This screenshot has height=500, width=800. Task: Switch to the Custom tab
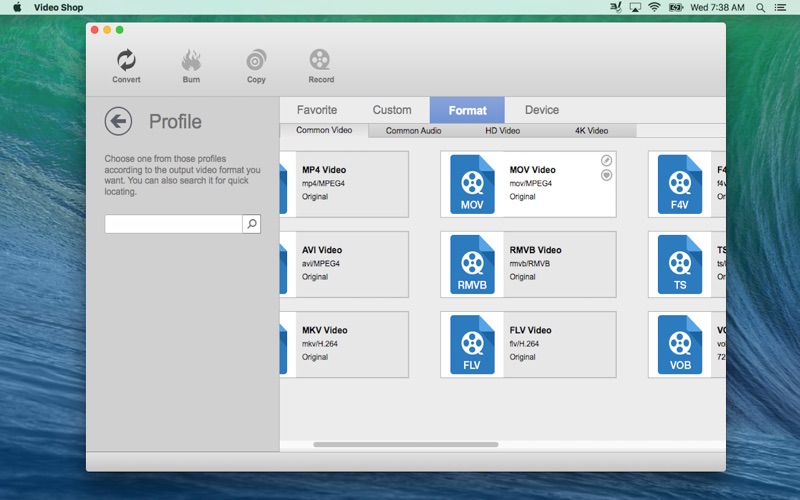click(x=392, y=110)
